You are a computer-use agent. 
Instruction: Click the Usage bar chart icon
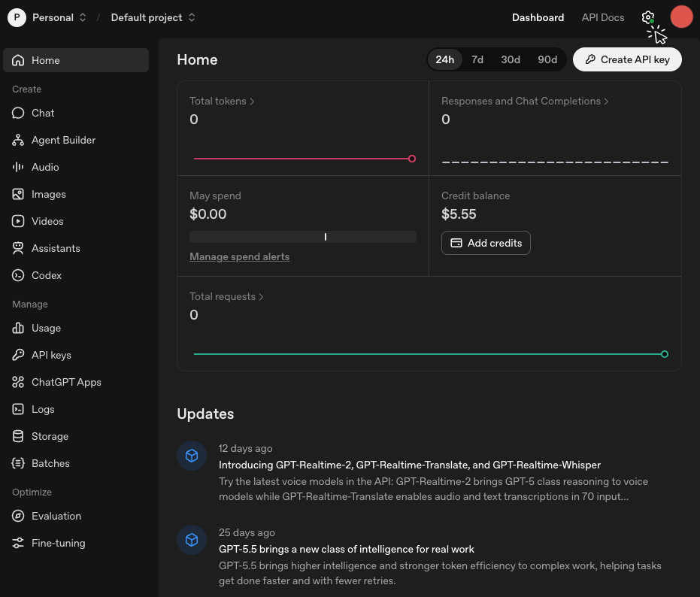[x=18, y=328]
